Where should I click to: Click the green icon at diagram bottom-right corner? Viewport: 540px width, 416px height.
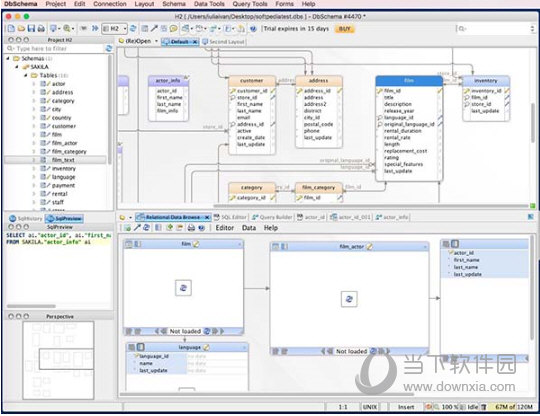coord(532,206)
